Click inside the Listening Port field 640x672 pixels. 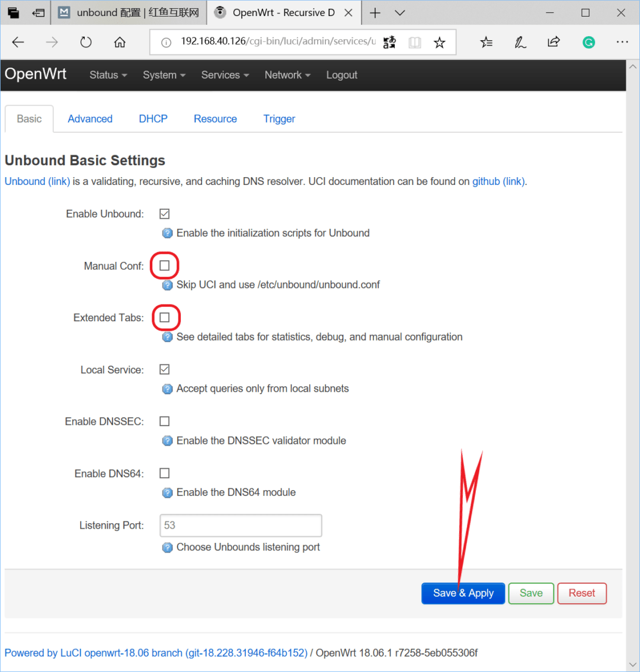click(x=240, y=526)
